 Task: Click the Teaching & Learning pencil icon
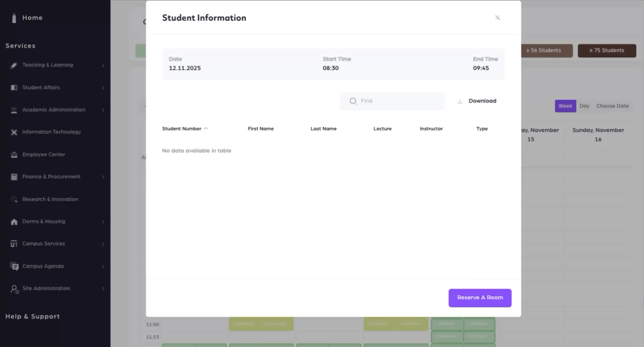(14, 65)
